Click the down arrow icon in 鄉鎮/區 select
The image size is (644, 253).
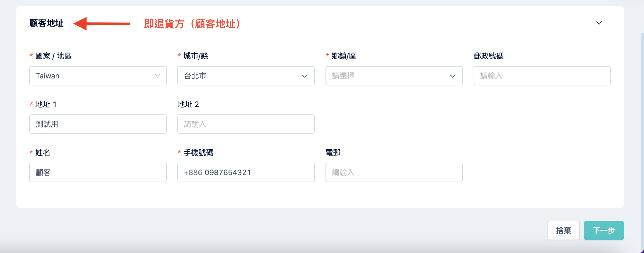coord(453,76)
